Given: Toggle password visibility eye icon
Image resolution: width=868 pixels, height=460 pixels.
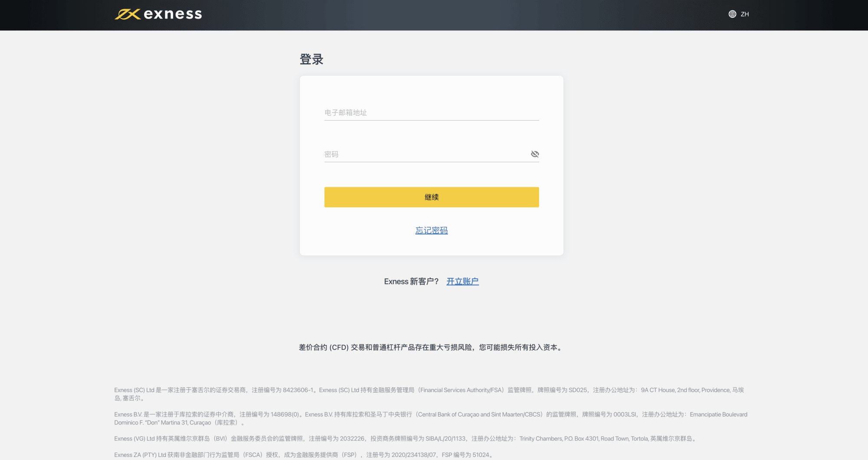Looking at the screenshot, I should 535,154.
